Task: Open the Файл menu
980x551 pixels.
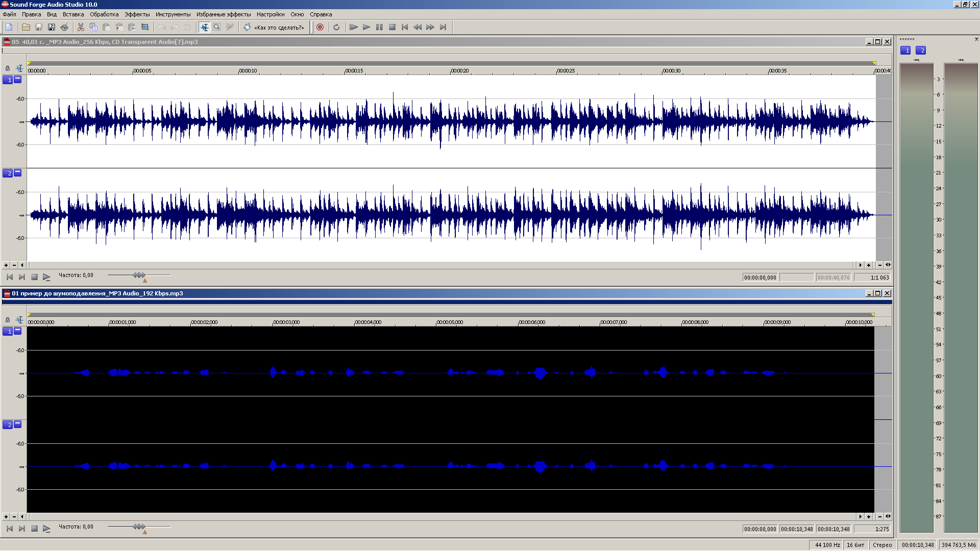Action: [x=9, y=14]
